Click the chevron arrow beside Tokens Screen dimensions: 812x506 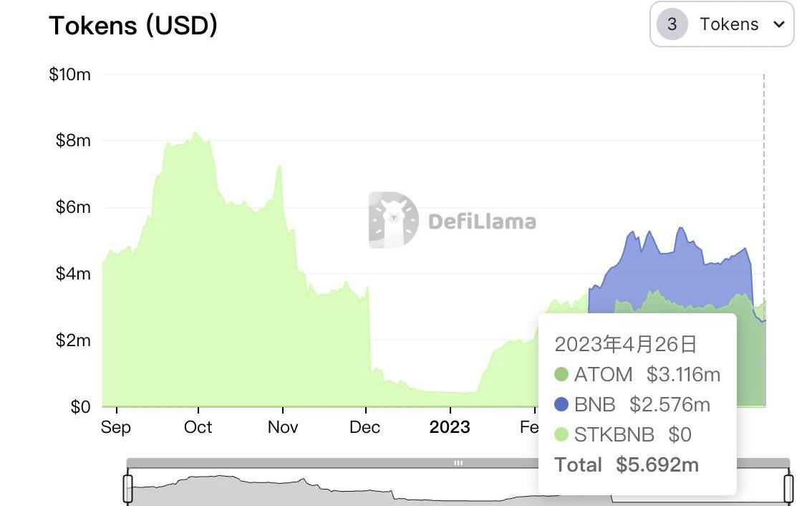[779, 24]
